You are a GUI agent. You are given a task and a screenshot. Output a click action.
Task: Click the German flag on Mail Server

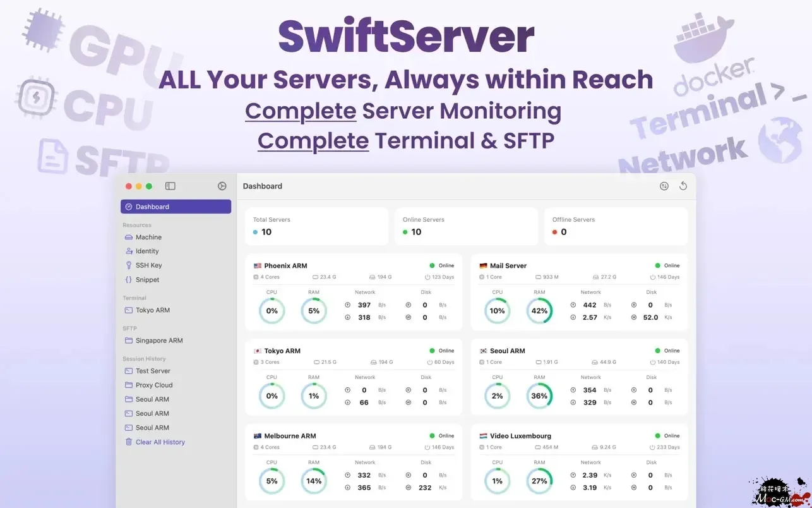pyautogui.click(x=483, y=266)
